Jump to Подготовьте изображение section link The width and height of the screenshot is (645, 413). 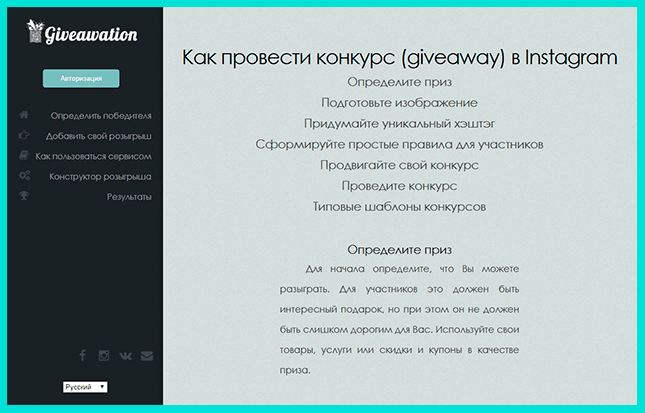click(399, 102)
